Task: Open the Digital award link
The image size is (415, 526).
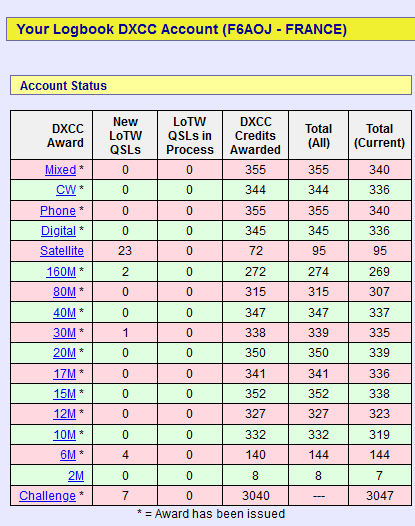Action: tap(58, 231)
